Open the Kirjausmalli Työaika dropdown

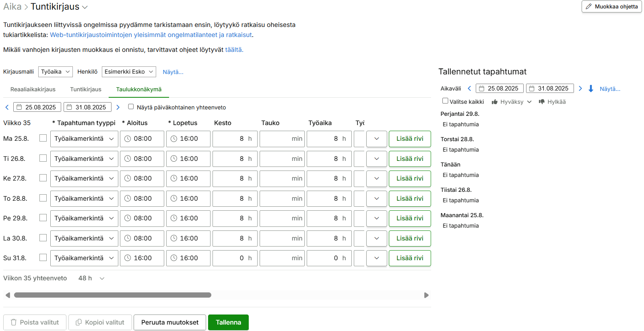56,72
